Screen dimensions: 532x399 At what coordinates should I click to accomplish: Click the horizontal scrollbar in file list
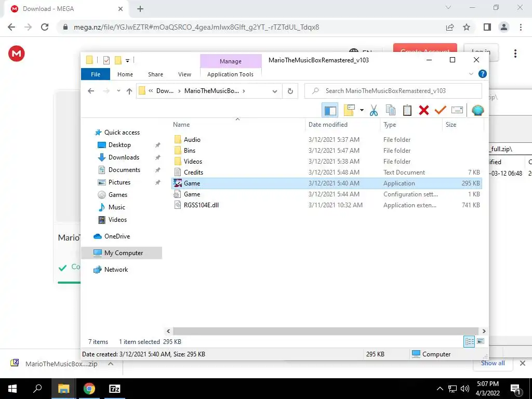(x=326, y=331)
